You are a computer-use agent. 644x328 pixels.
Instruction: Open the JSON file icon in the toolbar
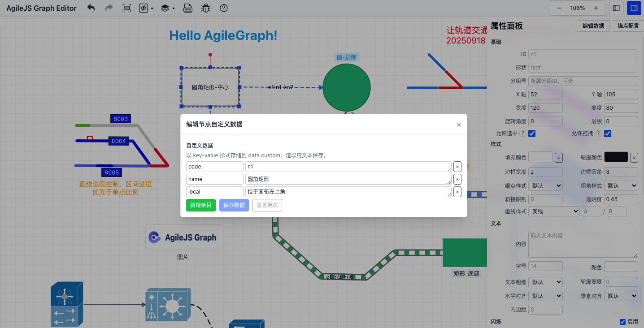click(x=188, y=8)
